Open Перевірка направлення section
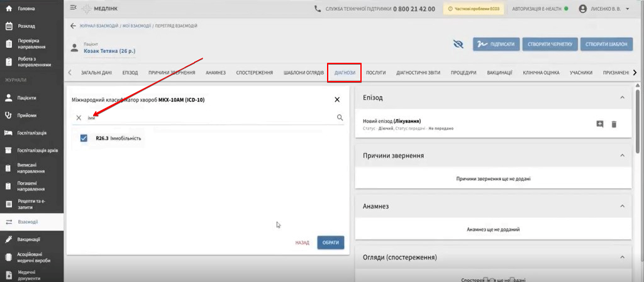This screenshot has height=282, width=644. pyautogui.click(x=31, y=44)
